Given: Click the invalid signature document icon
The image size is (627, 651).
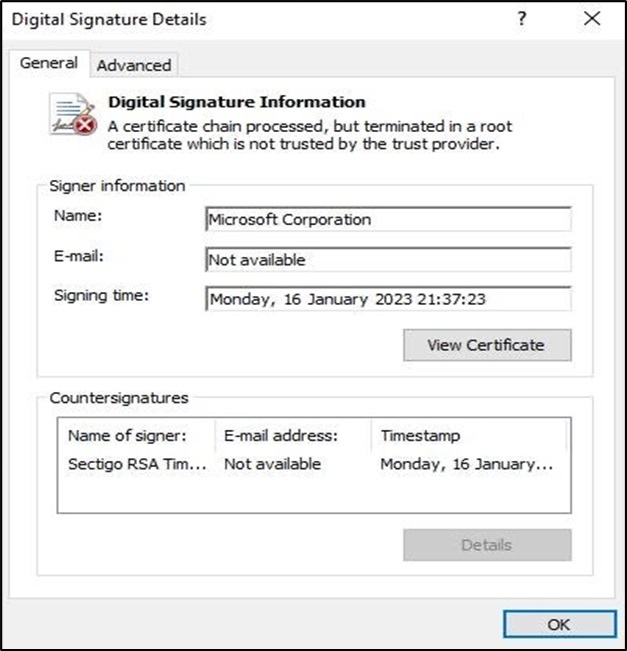Looking at the screenshot, I should click(x=73, y=114).
